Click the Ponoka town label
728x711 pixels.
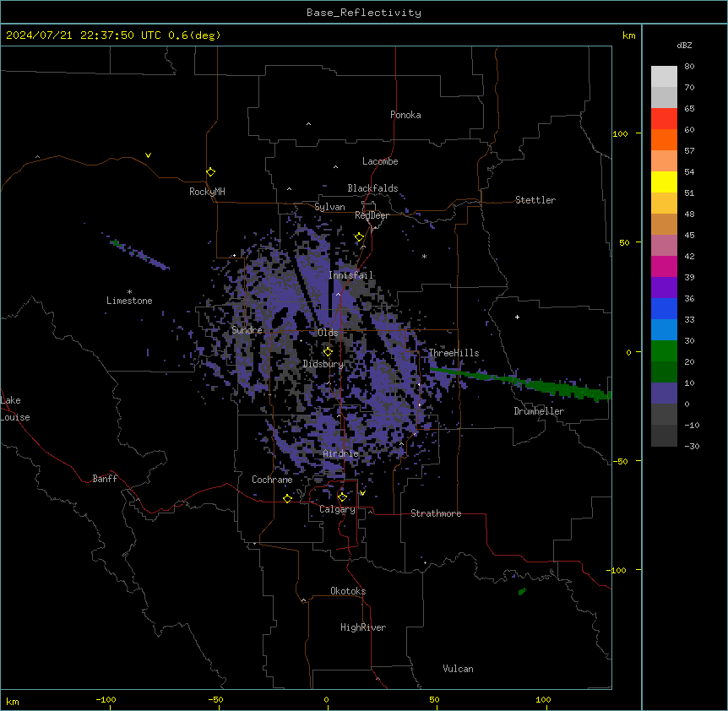point(405,115)
